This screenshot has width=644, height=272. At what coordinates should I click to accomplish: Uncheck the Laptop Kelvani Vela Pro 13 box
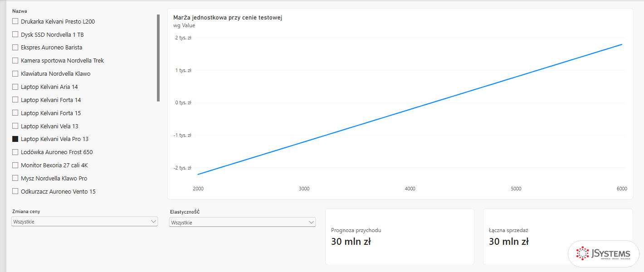click(15, 139)
